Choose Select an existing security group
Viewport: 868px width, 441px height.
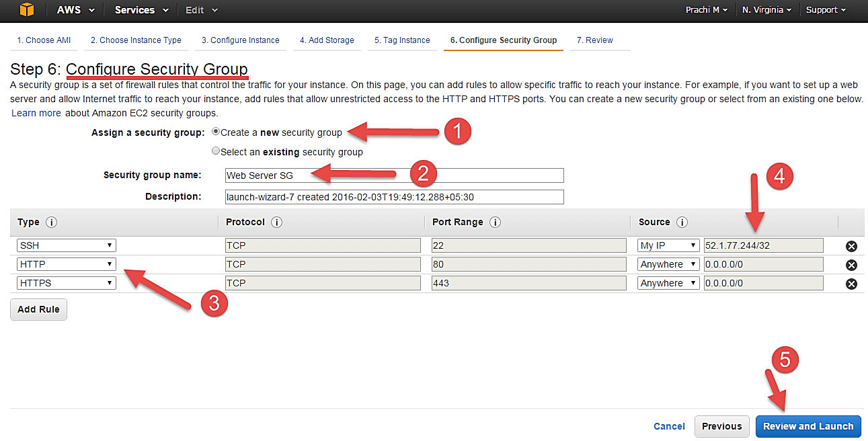pyautogui.click(x=216, y=152)
